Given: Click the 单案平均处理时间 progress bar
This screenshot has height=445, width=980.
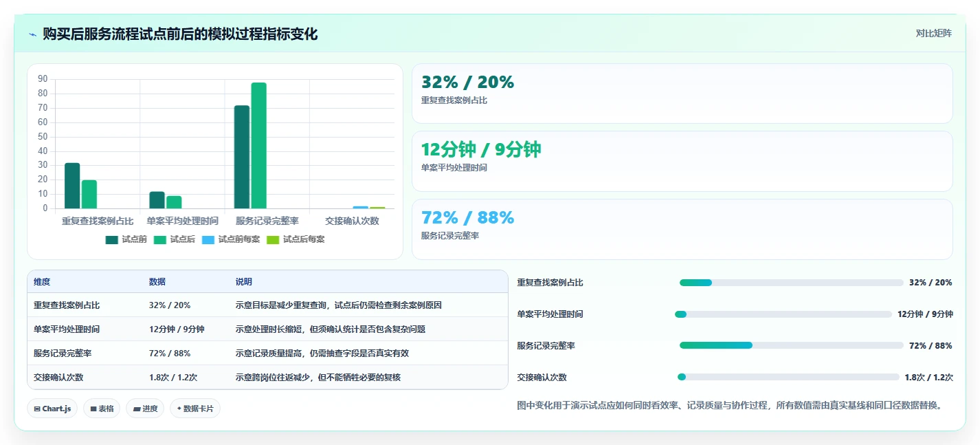Looking at the screenshot, I should pos(783,314).
